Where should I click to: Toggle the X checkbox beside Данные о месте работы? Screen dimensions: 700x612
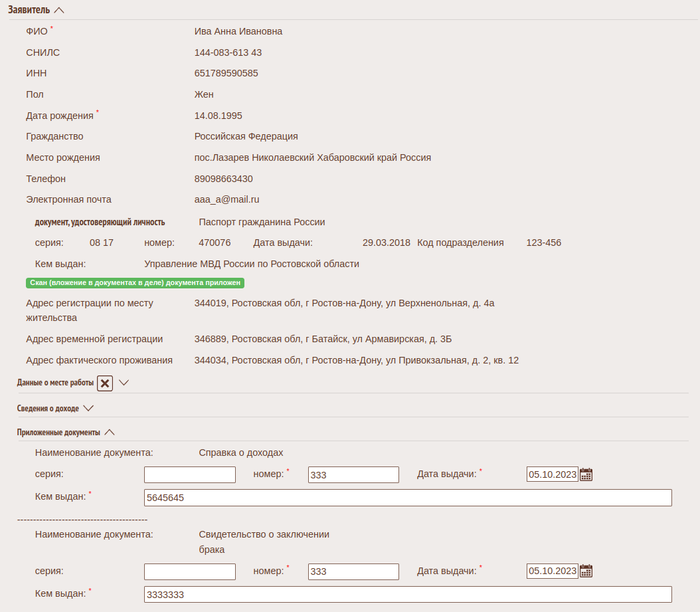tap(105, 383)
